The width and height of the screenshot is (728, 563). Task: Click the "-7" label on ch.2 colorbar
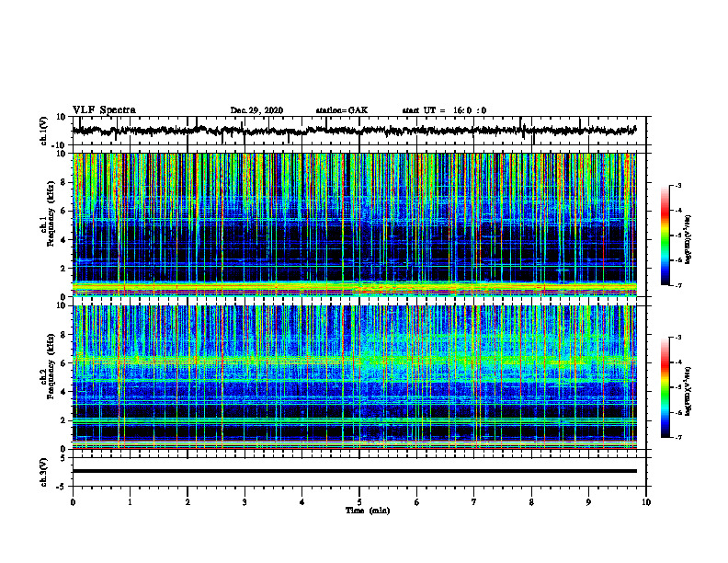pos(677,438)
